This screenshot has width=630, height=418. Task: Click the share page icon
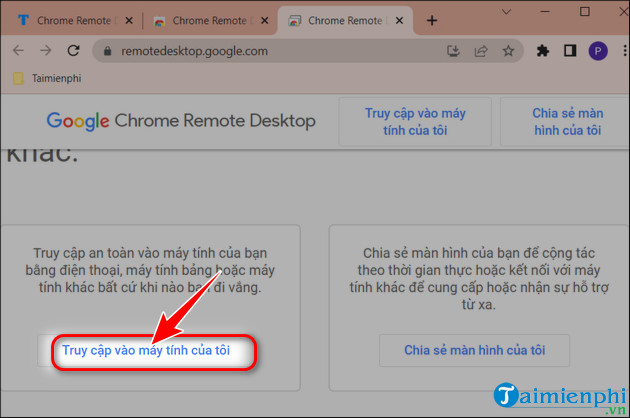click(481, 51)
